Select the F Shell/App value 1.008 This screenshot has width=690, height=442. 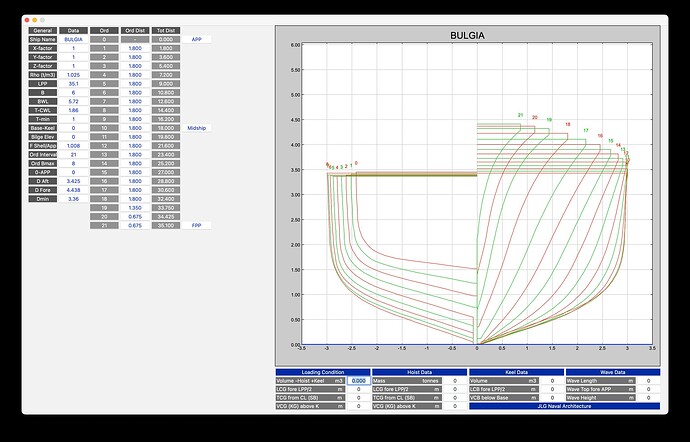pyautogui.click(x=73, y=146)
